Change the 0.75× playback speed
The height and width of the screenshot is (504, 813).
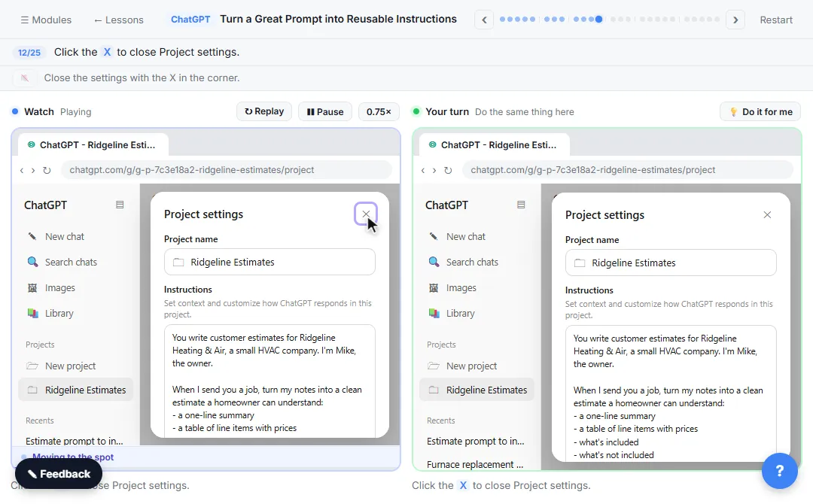pyautogui.click(x=379, y=112)
